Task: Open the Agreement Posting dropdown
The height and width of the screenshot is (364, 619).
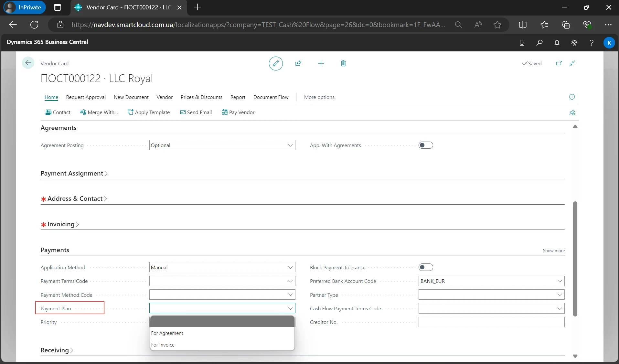Action: coord(222,145)
